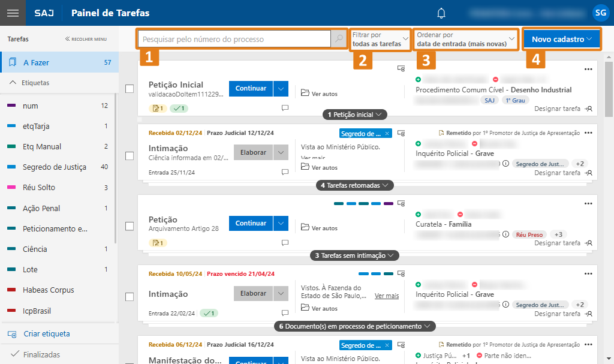The width and height of the screenshot is (614, 364).
Task: Open Finalizadas in the sidebar
Action: 41,354
